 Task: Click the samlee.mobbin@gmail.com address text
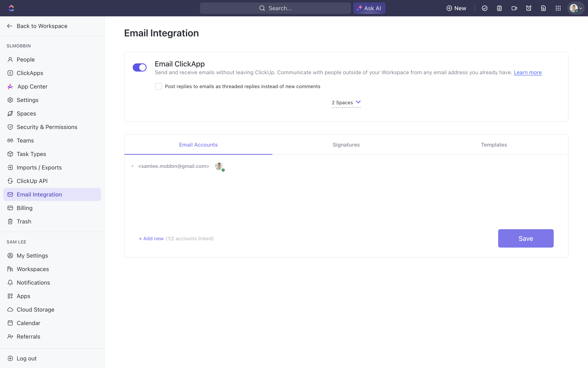(x=174, y=166)
